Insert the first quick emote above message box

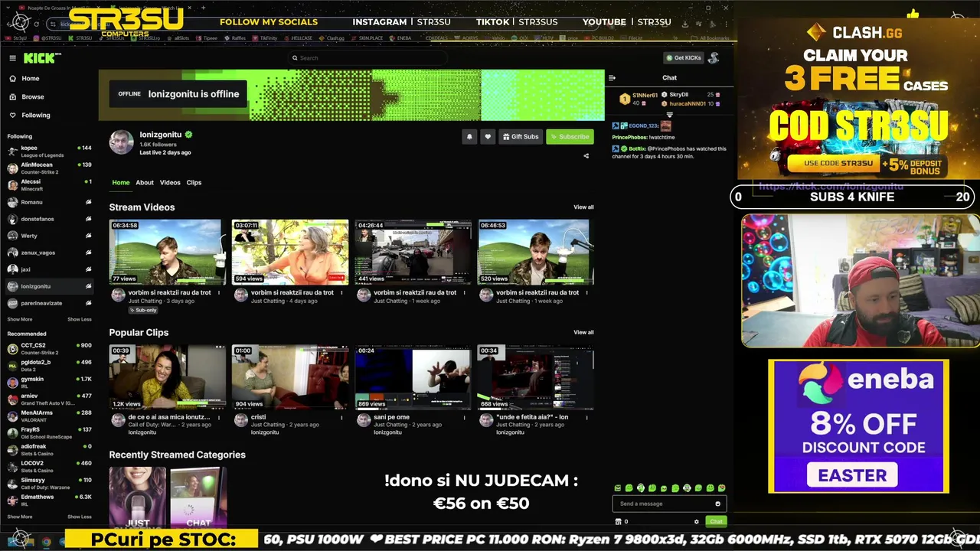(x=618, y=488)
